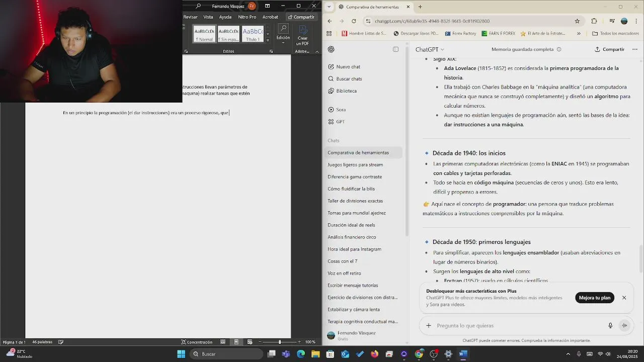Screen dimensions: 644x362
Task: Click the Mejora tu plan button
Action: 595,298
